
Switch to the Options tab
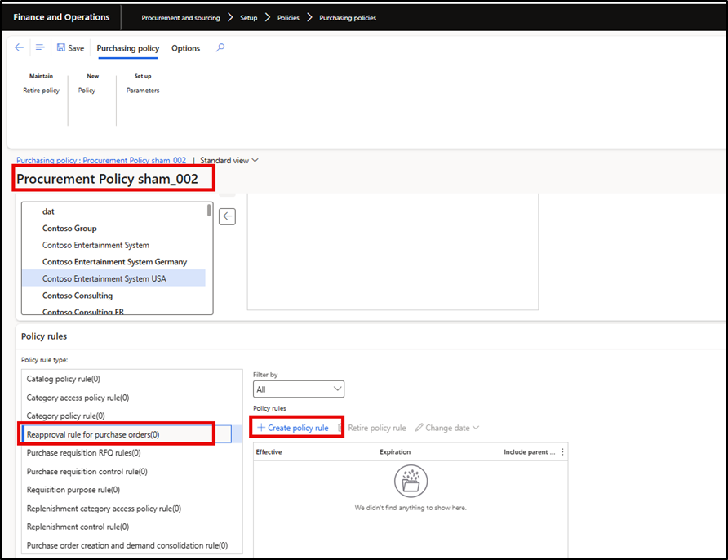[185, 48]
